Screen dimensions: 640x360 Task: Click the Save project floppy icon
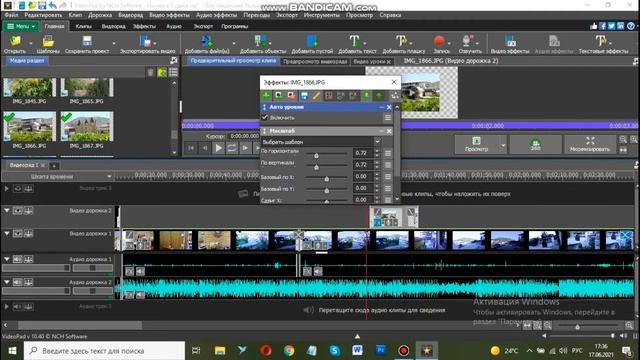[87, 41]
